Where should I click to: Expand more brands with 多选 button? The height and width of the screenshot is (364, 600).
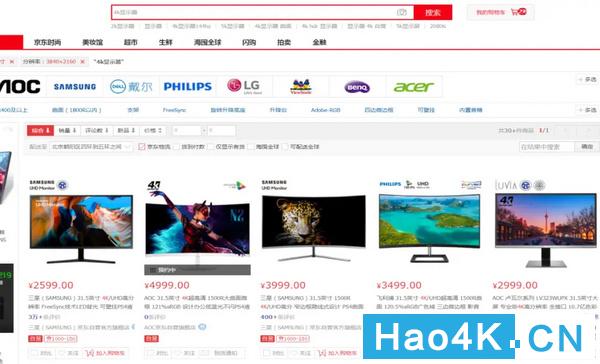click(x=587, y=80)
